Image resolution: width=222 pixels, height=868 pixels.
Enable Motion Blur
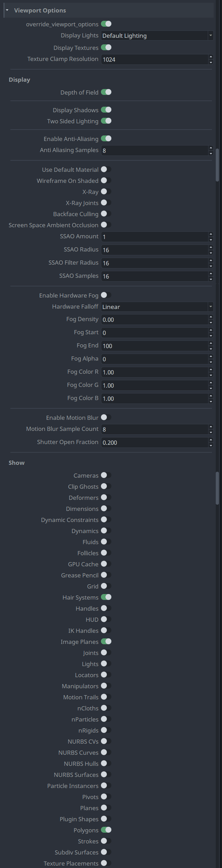pos(106,417)
